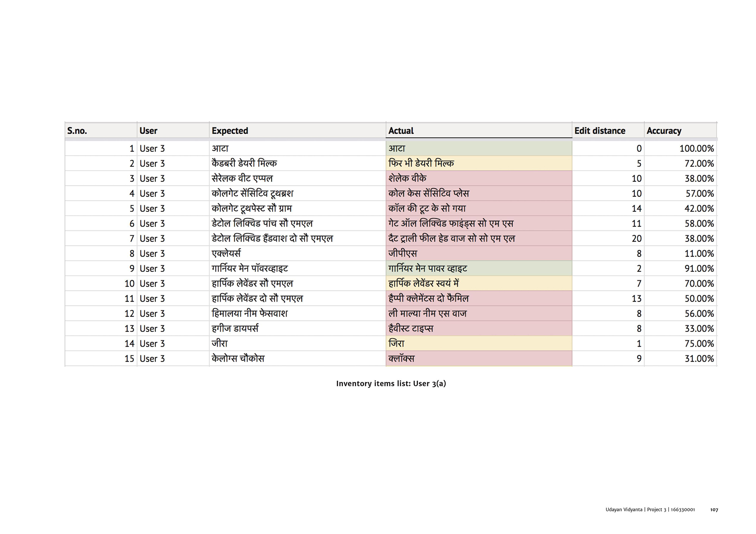Select the Expected column header
This screenshot has height=534, width=756.
(230, 131)
